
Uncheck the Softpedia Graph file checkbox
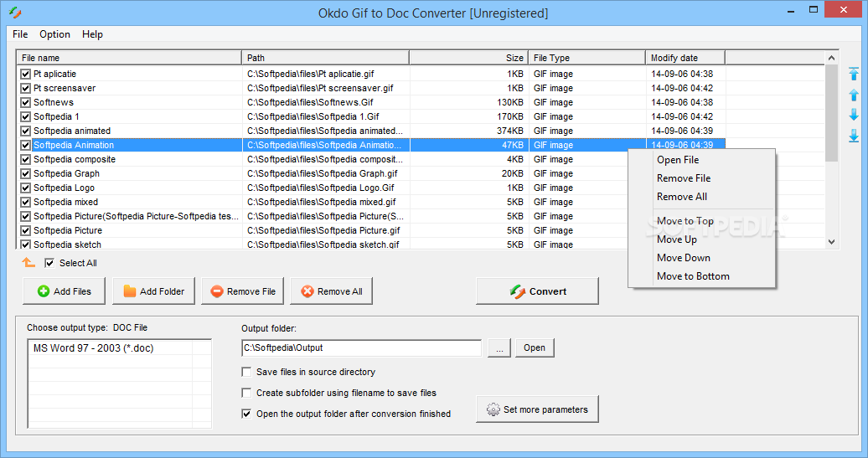pos(25,173)
